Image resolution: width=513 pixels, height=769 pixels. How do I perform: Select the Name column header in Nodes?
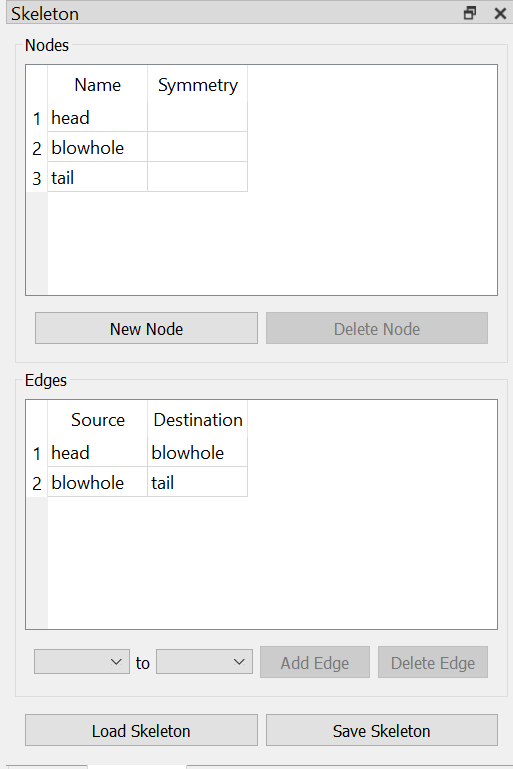coord(98,85)
